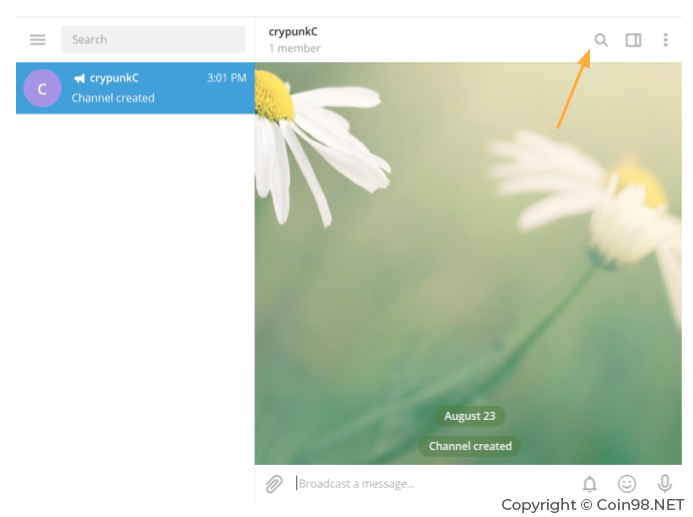Screen dimensions: 693x517
Task: Toggle silent broadcast bell icon
Action: click(x=590, y=484)
